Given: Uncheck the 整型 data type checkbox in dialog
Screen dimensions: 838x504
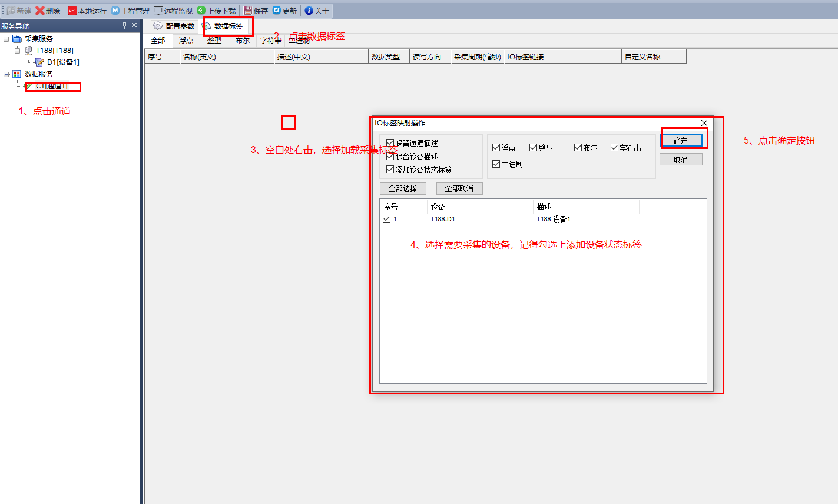Looking at the screenshot, I should click(533, 148).
